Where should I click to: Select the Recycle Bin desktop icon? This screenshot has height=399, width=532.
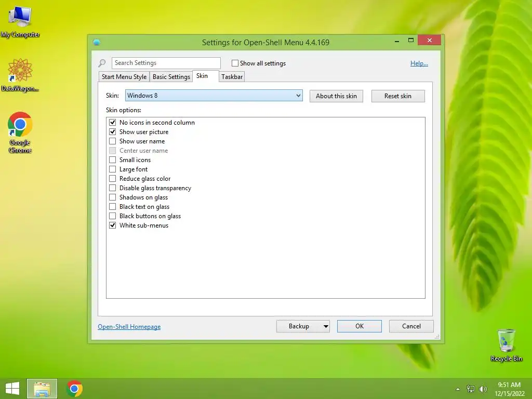click(x=506, y=345)
